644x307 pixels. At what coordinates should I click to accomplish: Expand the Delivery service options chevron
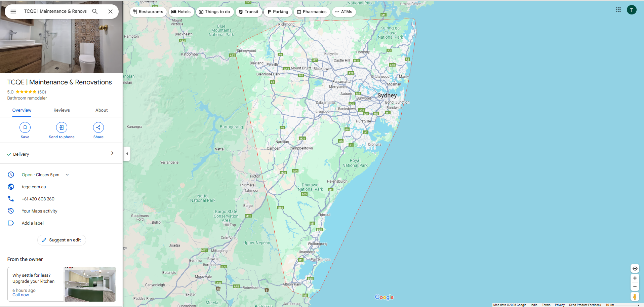112,153
